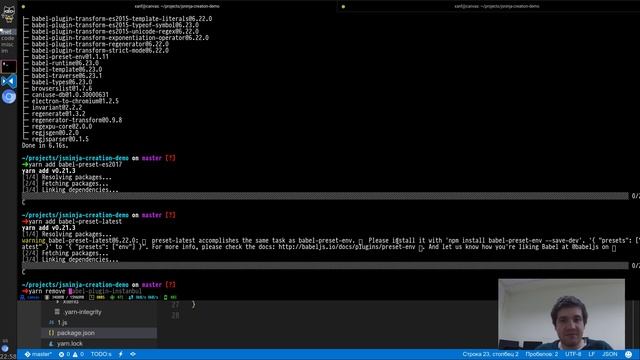Click the 'babel-preset-env@1.1.11' output line
Image resolution: width=640 pixels, height=360 pixels.
(x=70, y=57)
